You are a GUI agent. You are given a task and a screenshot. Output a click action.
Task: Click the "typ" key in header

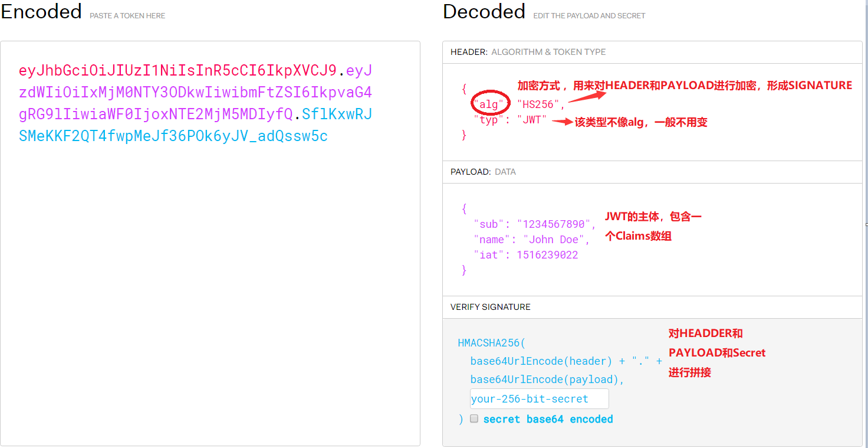(x=490, y=120)
